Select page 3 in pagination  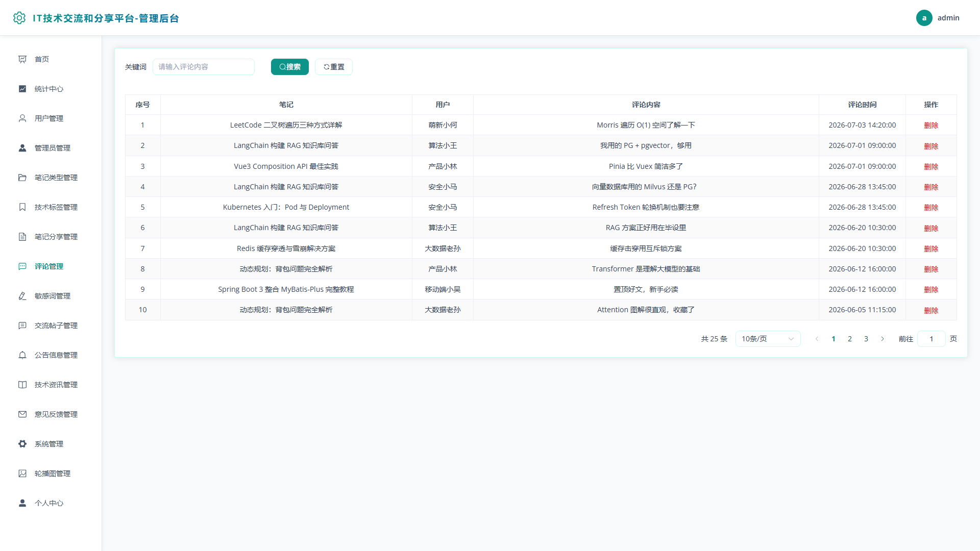click(x=866, y=339)
